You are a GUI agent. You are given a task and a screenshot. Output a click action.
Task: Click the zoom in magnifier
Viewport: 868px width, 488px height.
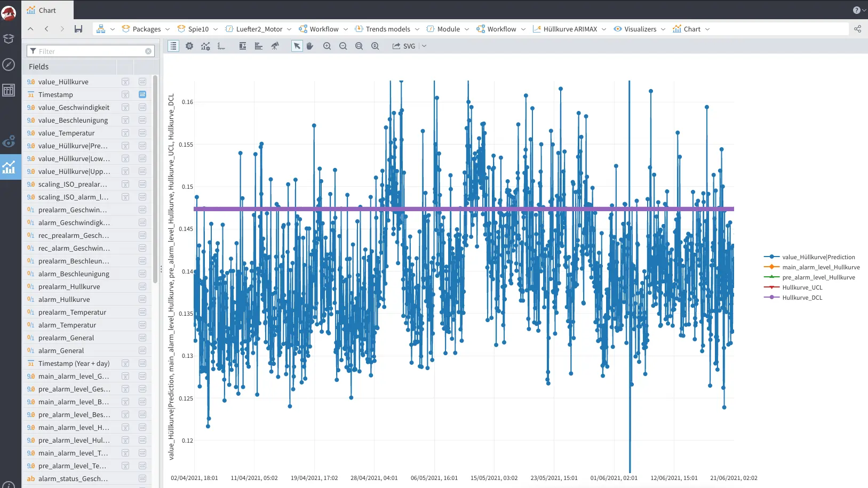(327, 46)
